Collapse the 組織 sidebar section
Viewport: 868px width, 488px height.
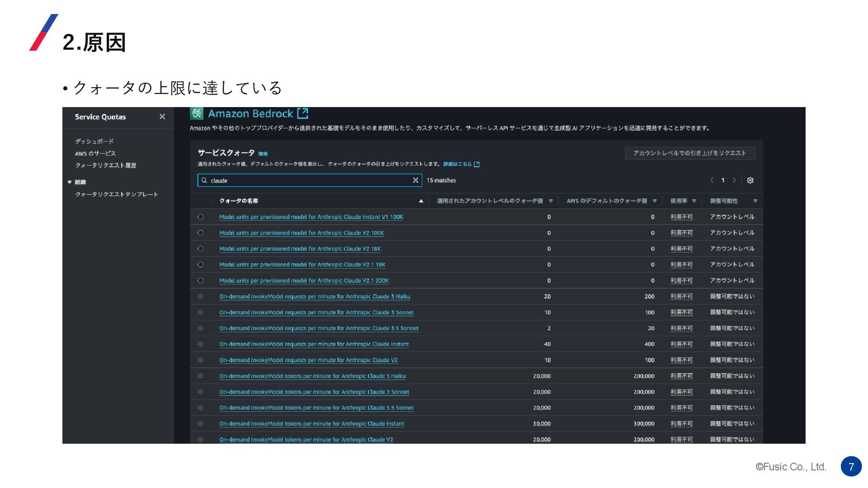click(x=70, y=182)
